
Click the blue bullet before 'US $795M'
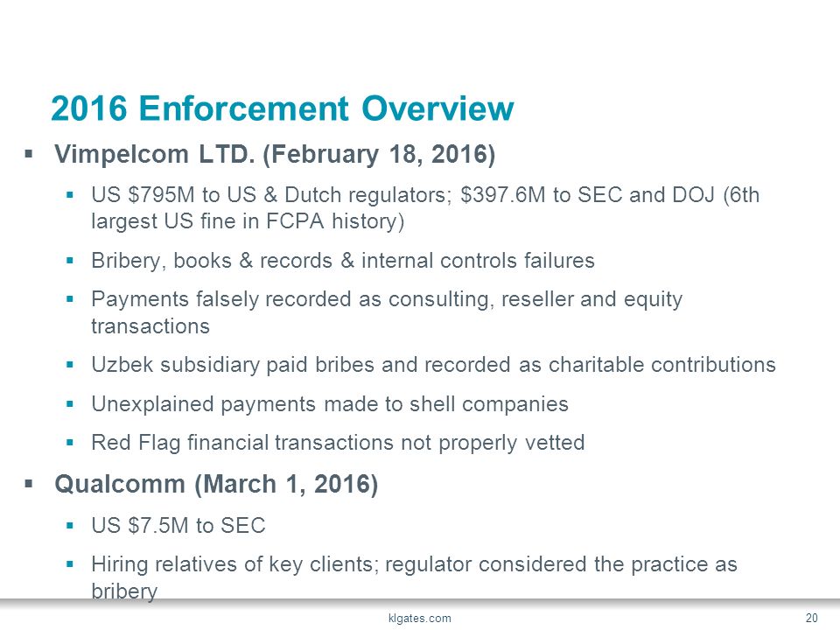[70, 195]
